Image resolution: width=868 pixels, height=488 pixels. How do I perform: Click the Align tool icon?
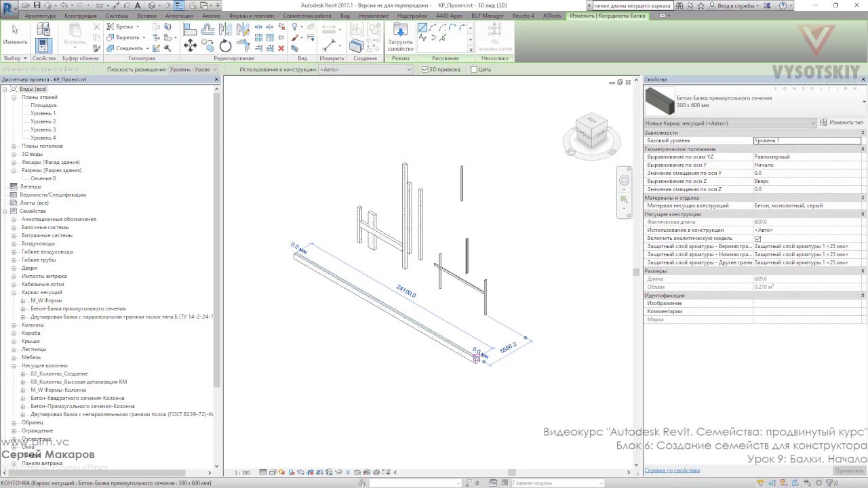[x=191, y=29]
